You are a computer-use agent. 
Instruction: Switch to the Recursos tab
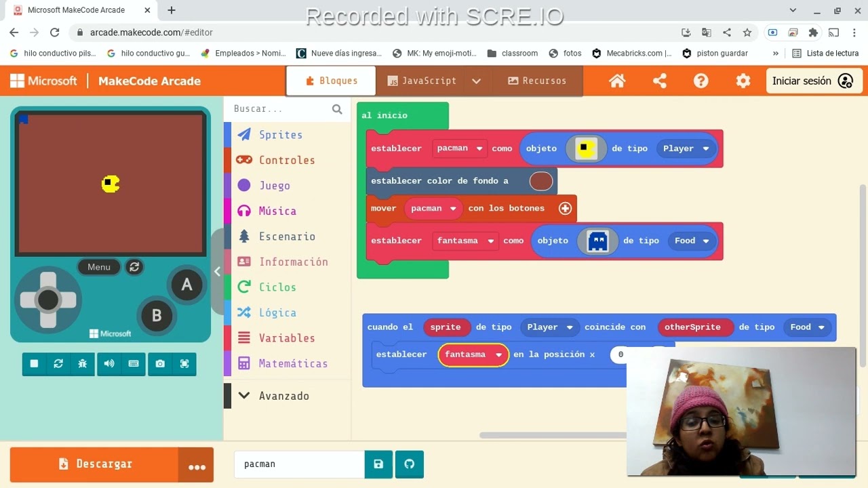536,81
